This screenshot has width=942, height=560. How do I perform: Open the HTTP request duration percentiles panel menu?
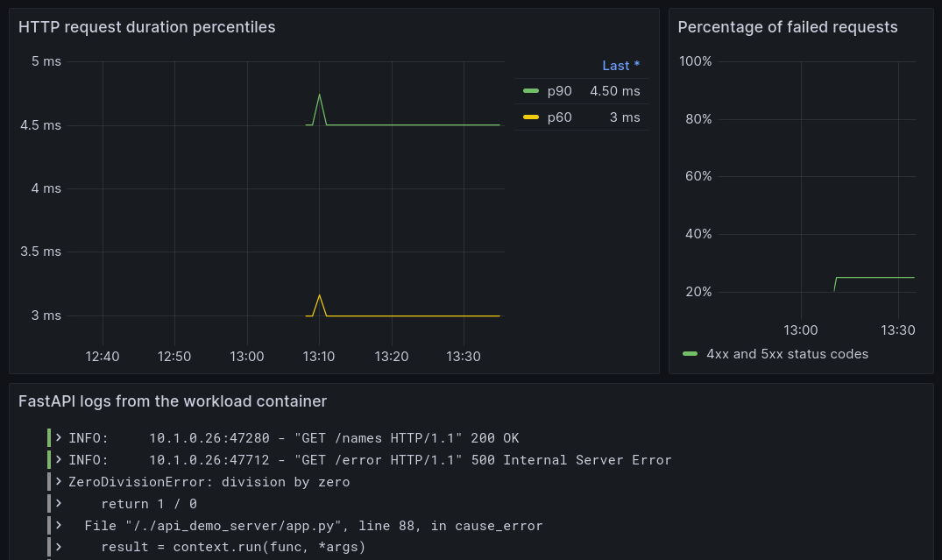[147, 27]
